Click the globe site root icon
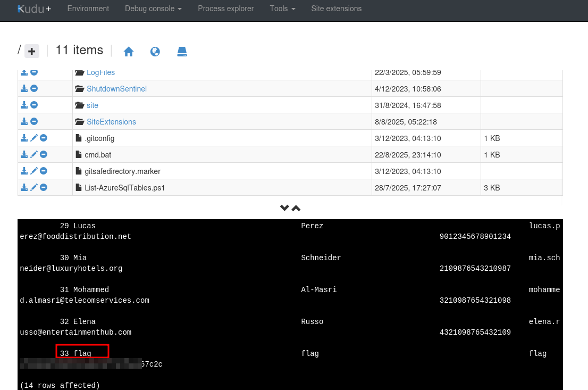Viewport: 588px width, 390px height. pos(155,52)
